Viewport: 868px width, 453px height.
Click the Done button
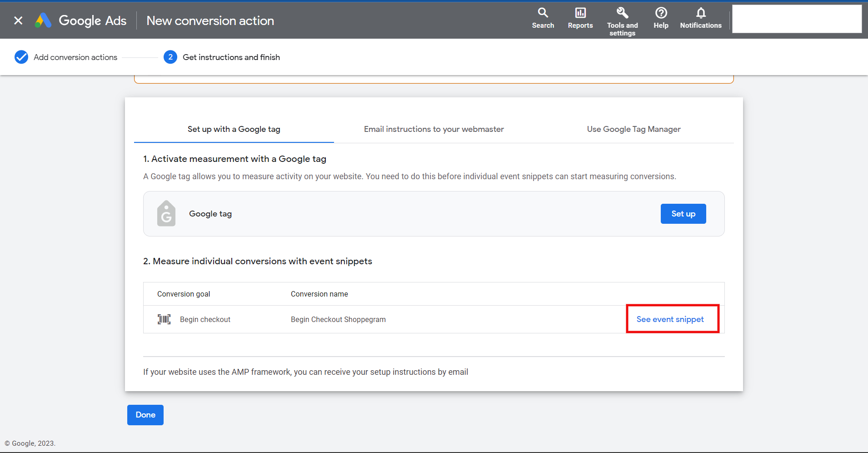(145, 415)
